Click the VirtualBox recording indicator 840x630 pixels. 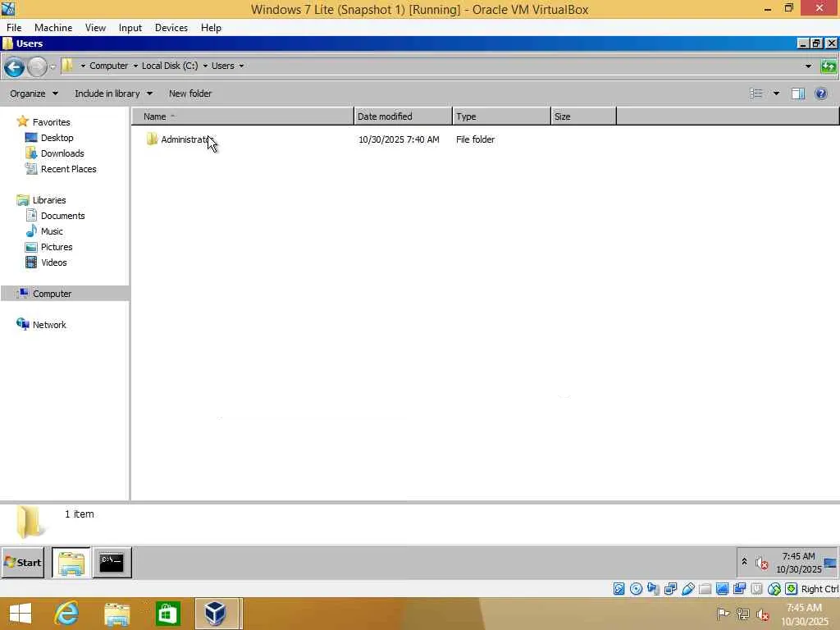point(739,589)
